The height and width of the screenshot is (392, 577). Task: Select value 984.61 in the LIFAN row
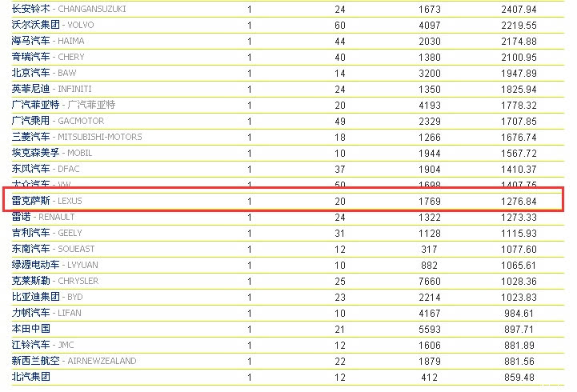click(519, 314)
